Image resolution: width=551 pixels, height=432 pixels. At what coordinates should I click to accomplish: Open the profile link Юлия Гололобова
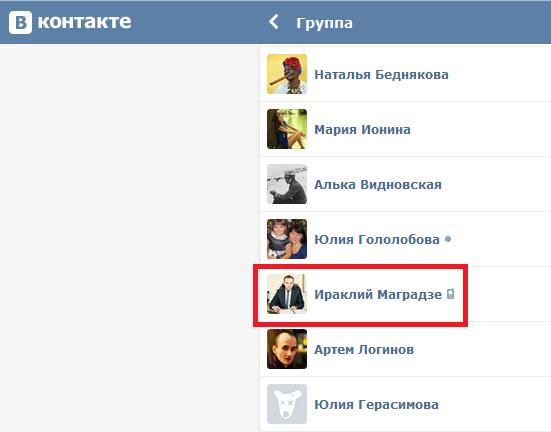click(377, 239)
